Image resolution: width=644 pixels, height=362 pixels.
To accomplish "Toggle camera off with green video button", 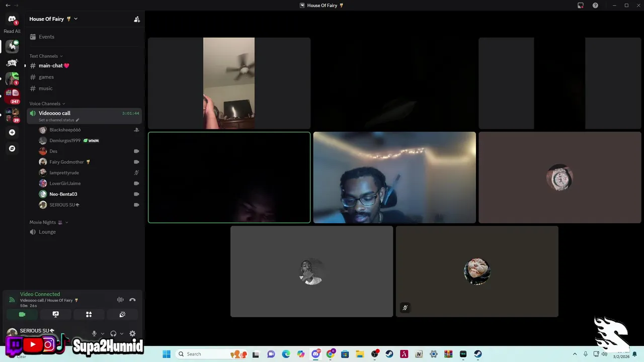I will click(22, 314).
